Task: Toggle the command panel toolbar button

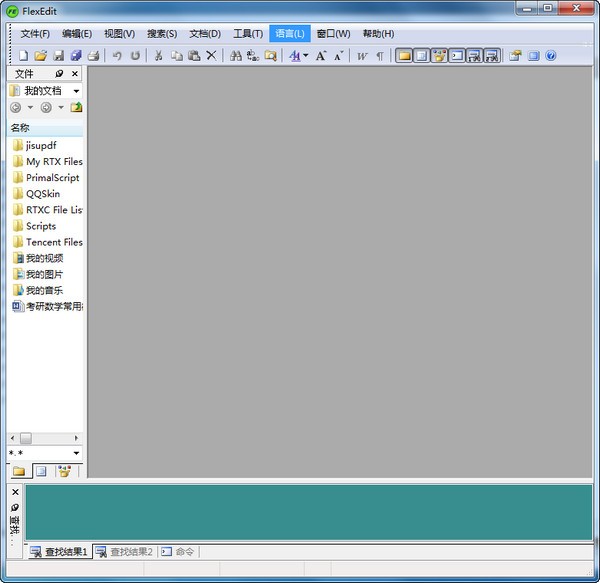Action: tap(457, 56)
